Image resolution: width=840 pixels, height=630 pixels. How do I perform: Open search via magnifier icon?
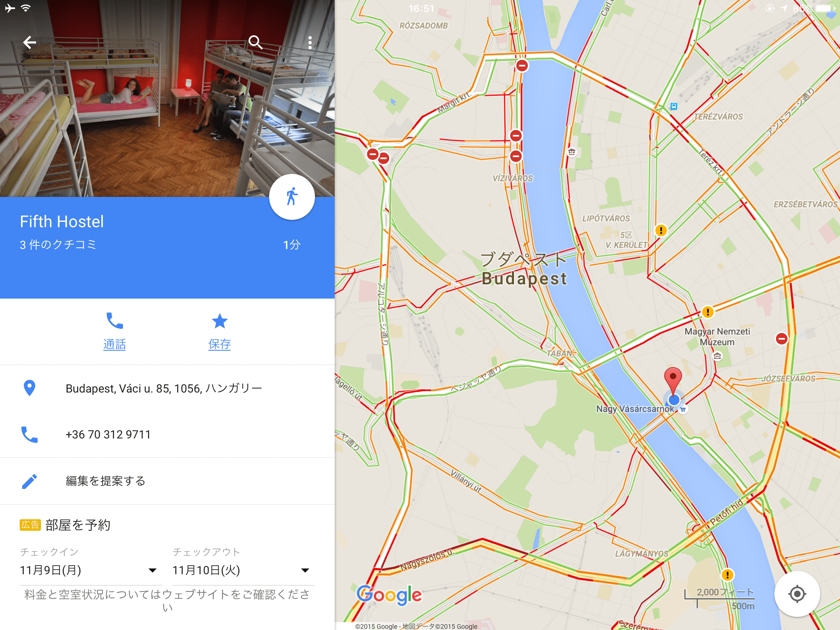(256, 42)
